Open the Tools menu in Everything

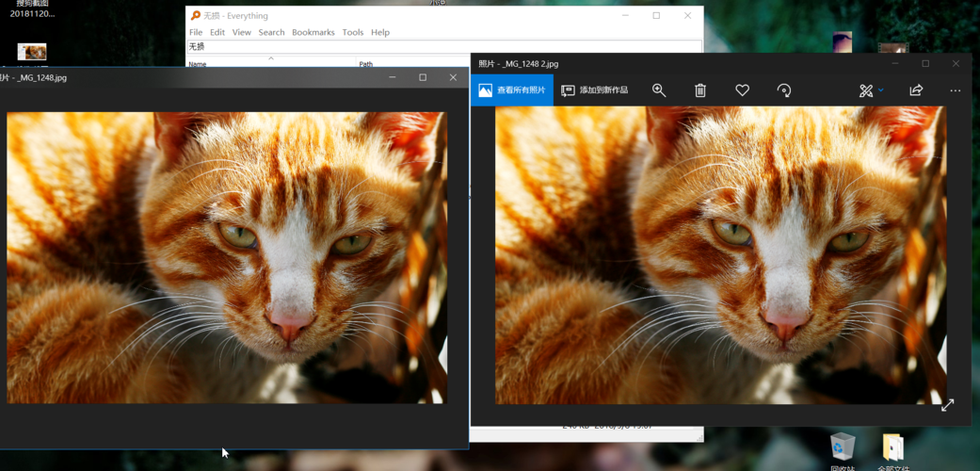(353, 32)
